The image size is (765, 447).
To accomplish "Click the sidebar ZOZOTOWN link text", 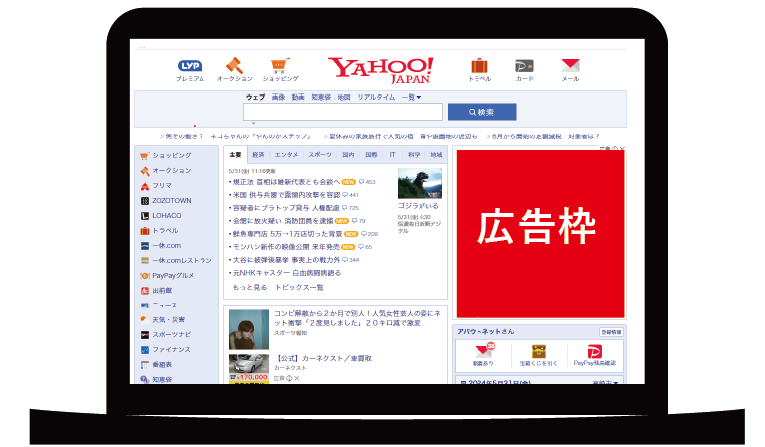I will 172,201.
